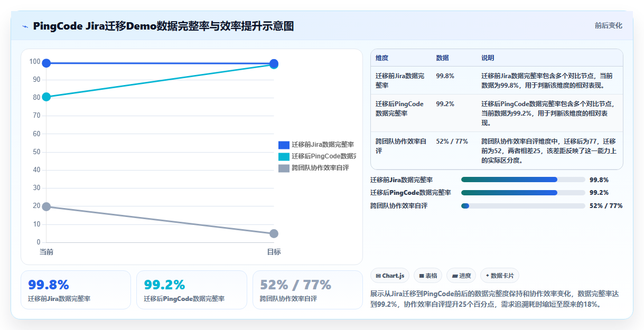Click the 数据卡片 sparkle icon
644x330 pixels.
(x=488, y=276)
